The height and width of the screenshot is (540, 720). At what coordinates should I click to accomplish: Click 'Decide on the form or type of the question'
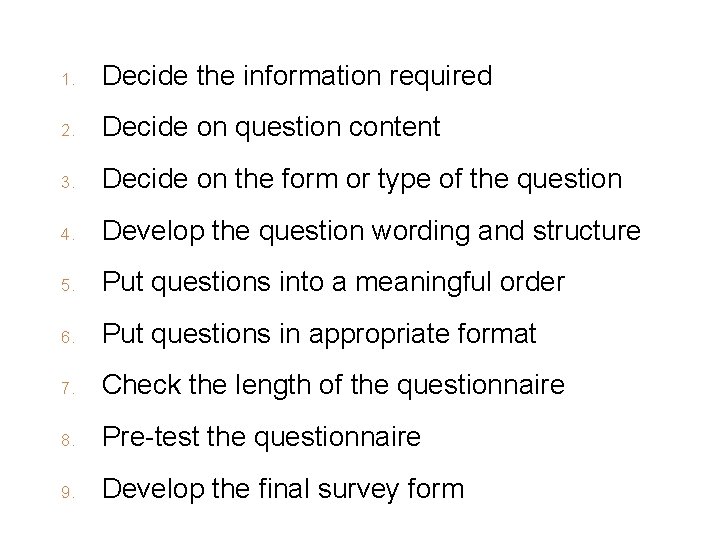[362, 180]
